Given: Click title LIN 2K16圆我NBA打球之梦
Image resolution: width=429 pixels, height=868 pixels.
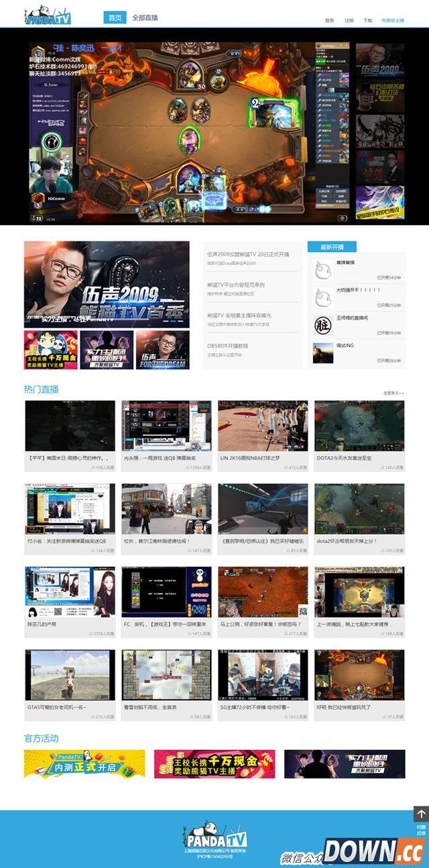Looking at the screenshot, I should pos(250,458).
